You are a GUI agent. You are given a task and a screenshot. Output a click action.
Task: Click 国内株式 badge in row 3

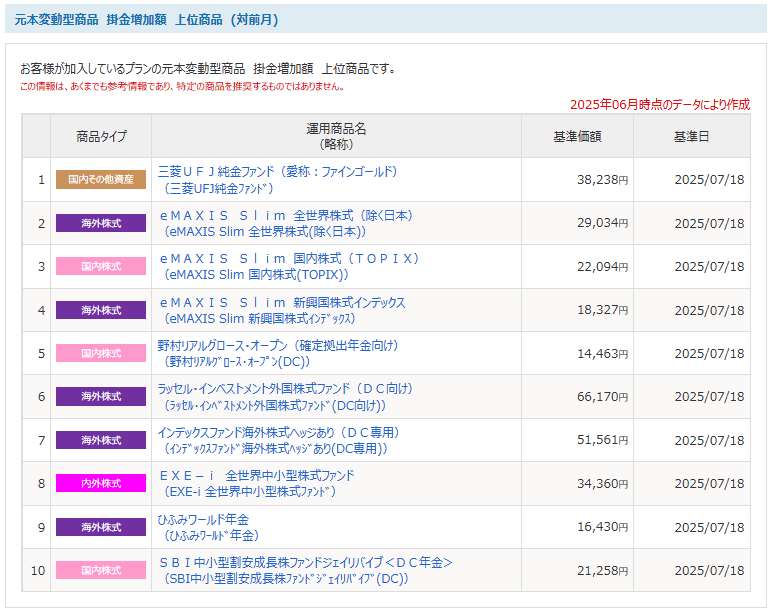pos(101,266)
